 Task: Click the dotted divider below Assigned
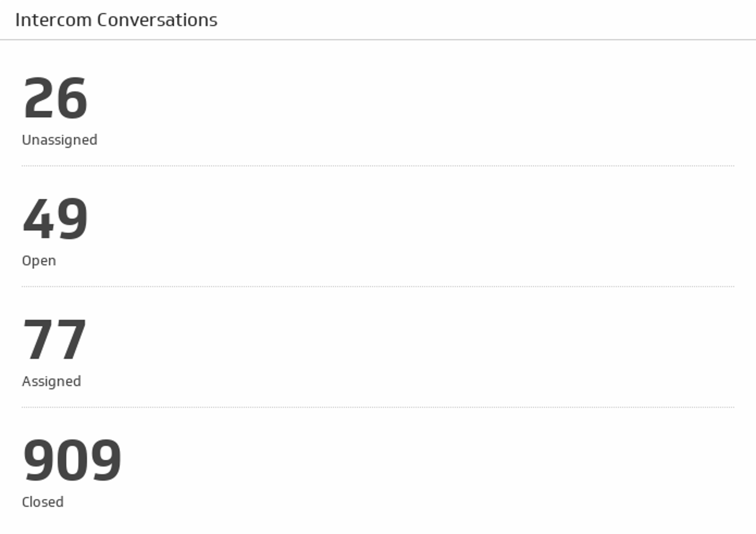pyautogui.click(x=378, y=407)
